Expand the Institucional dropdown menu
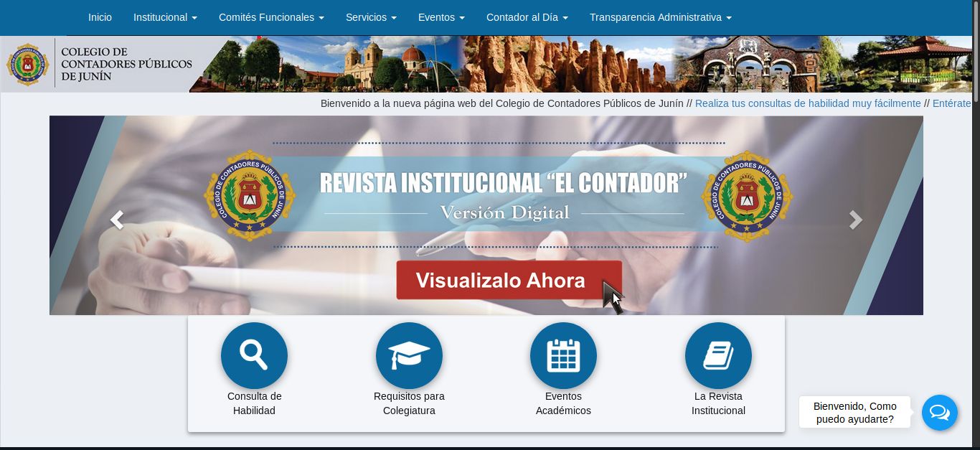 165,17
